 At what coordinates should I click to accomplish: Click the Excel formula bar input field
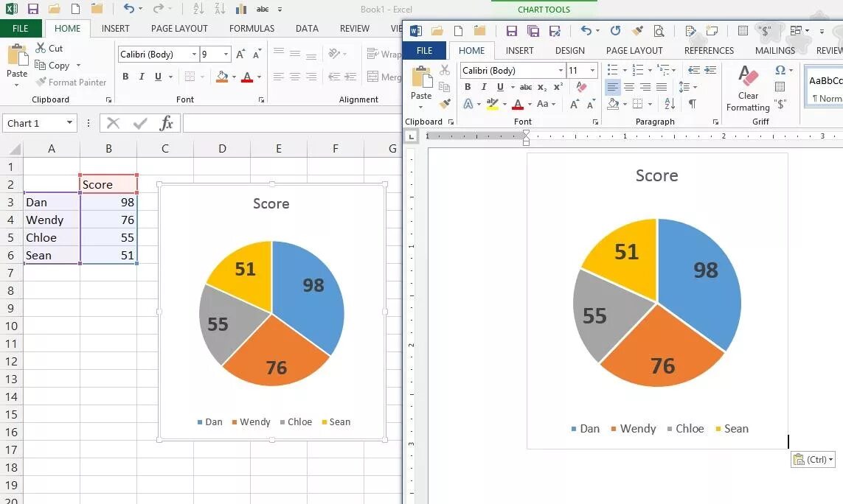292,123
